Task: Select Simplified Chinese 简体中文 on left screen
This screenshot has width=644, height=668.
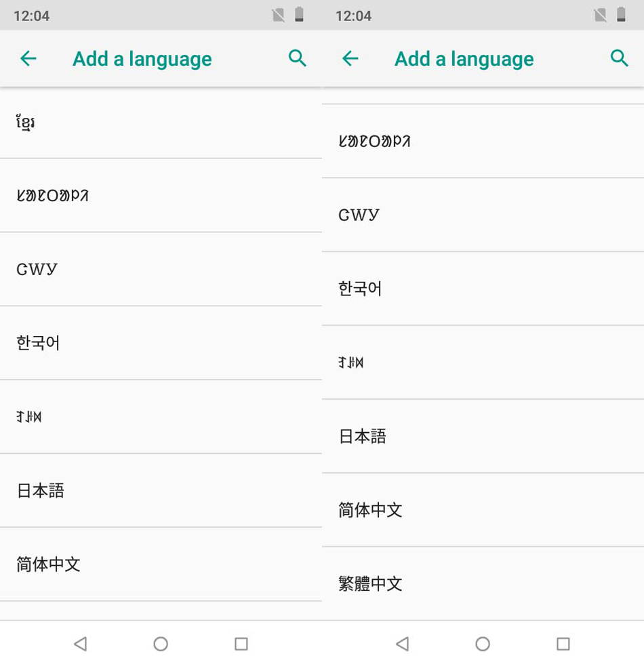Action: click(161, 564)
